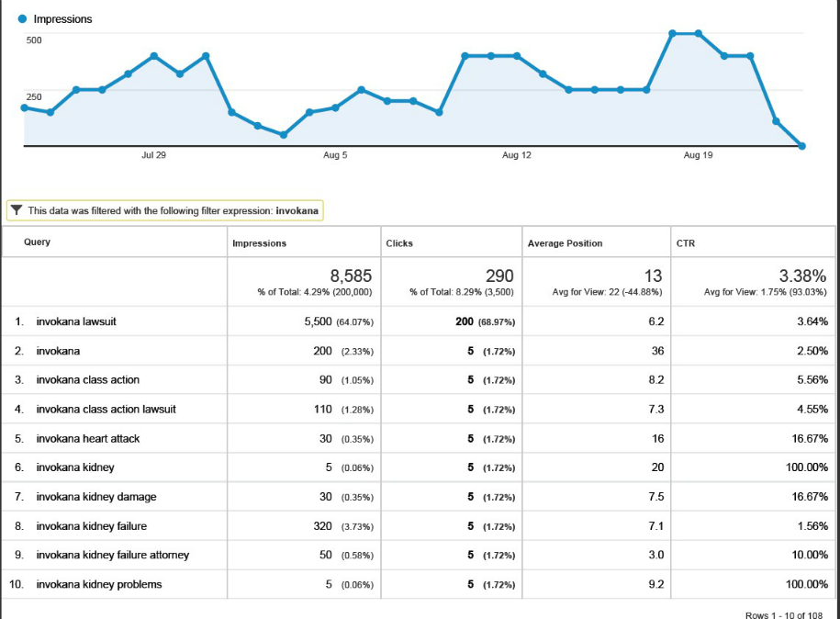Click 9.2 position for kidney problems
This screenshot has height=619, width=840.
(655, 585)
